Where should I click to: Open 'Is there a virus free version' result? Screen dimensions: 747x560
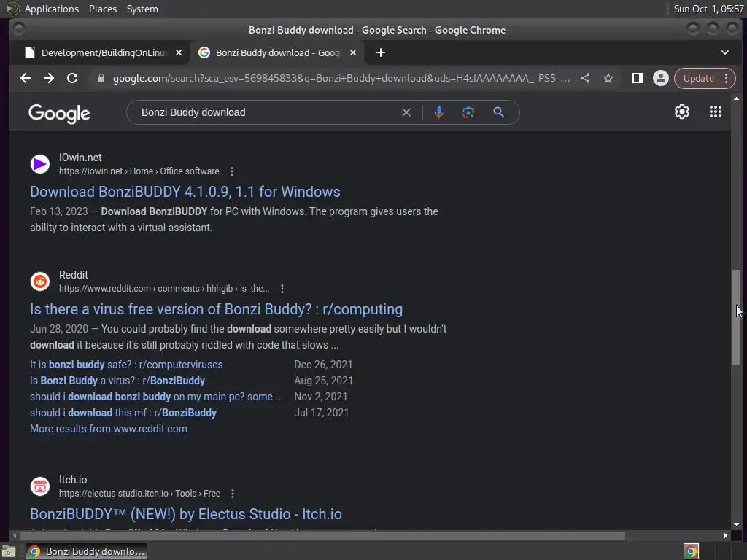coord(216,309)
